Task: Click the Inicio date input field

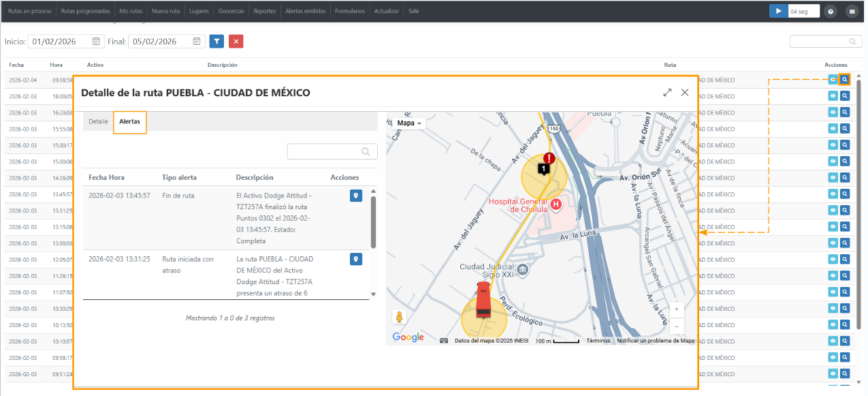Action: click(66, 42)
